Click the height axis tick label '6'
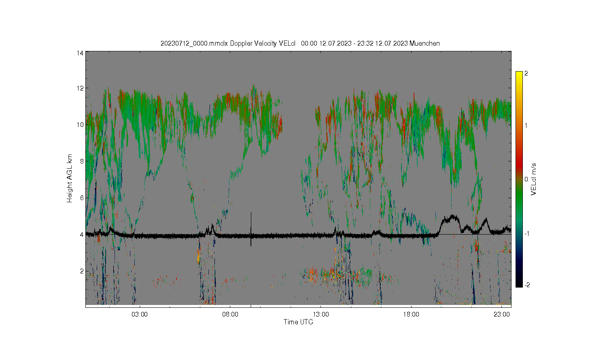607x364 pixels. point(82,198)
